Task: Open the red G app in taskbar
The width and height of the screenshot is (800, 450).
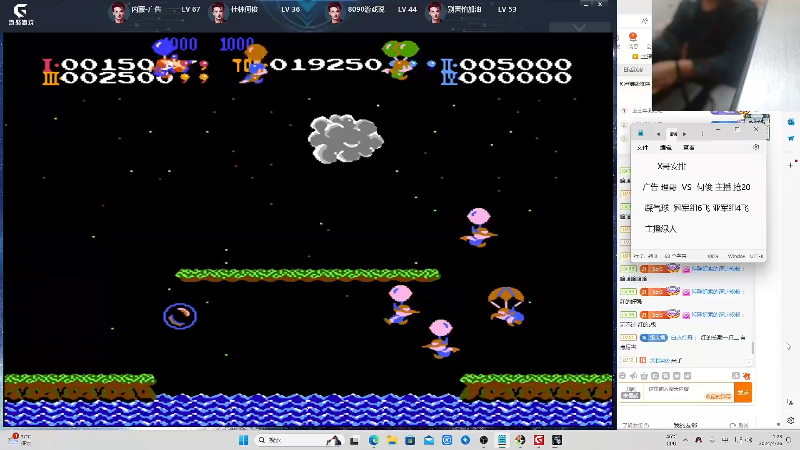Action: pyautogui.click(x=539, y=440)
